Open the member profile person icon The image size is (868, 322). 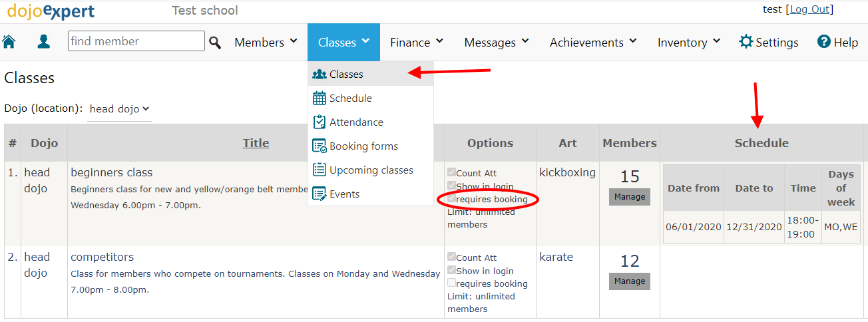[44, 42]
